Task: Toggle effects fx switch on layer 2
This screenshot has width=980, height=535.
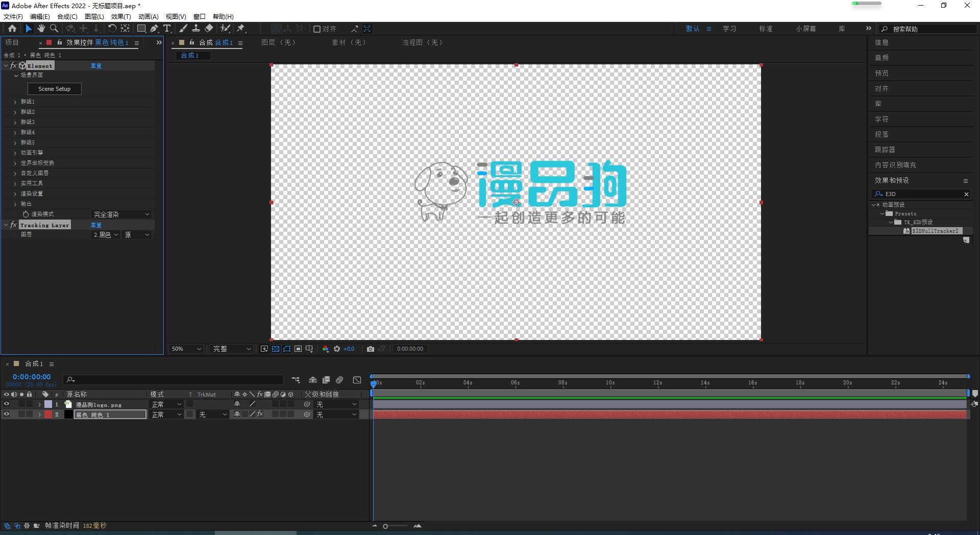Action: pos(260,415)
